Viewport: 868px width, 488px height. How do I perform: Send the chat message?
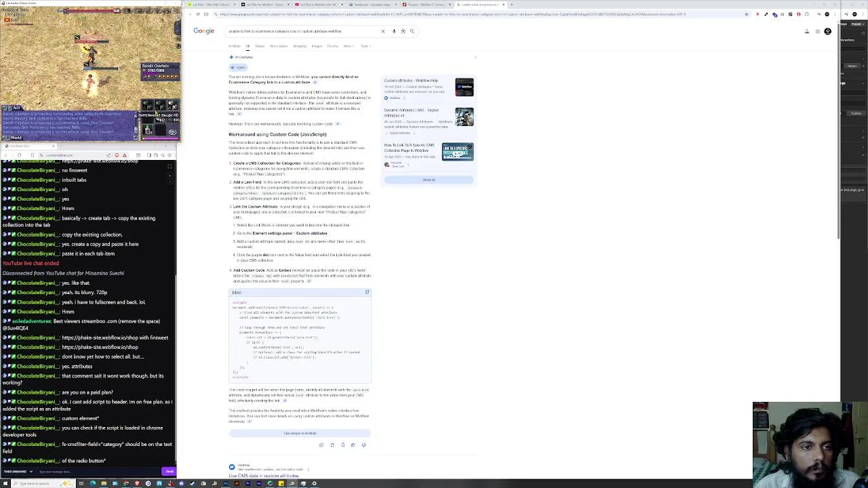tap(170, 471)
